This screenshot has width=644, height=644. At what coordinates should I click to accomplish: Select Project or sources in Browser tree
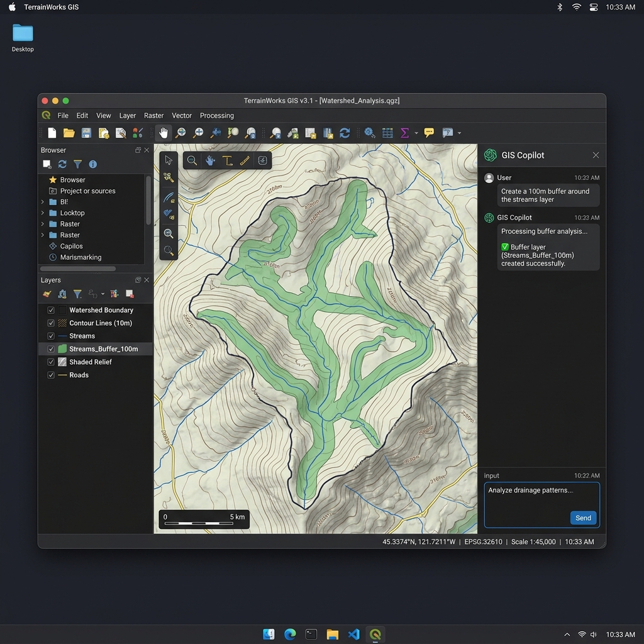[87, 191]
